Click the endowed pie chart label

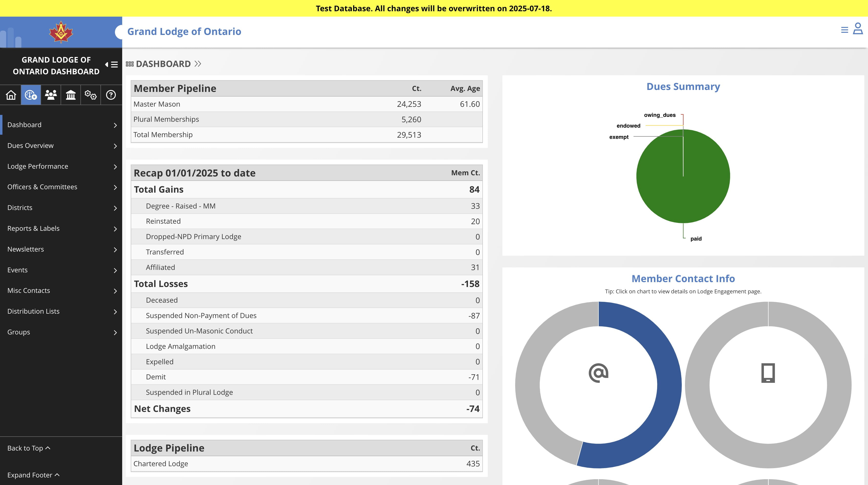(629, 126)
